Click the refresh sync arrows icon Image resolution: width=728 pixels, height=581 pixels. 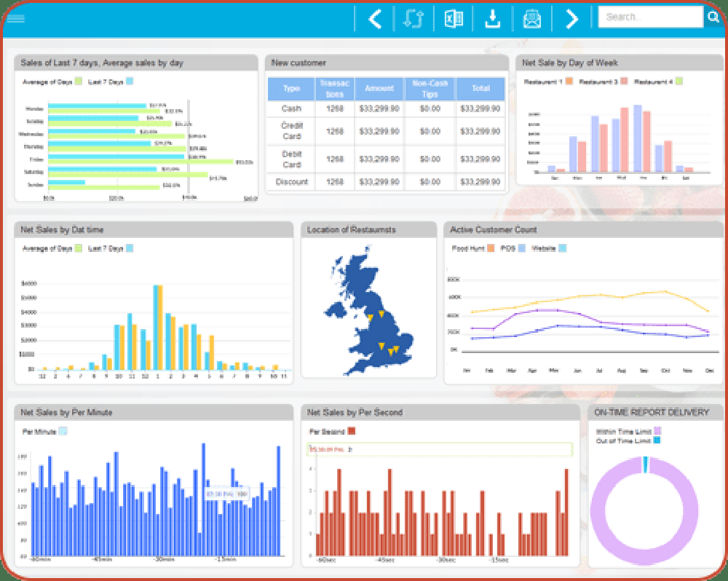(414, 19)
